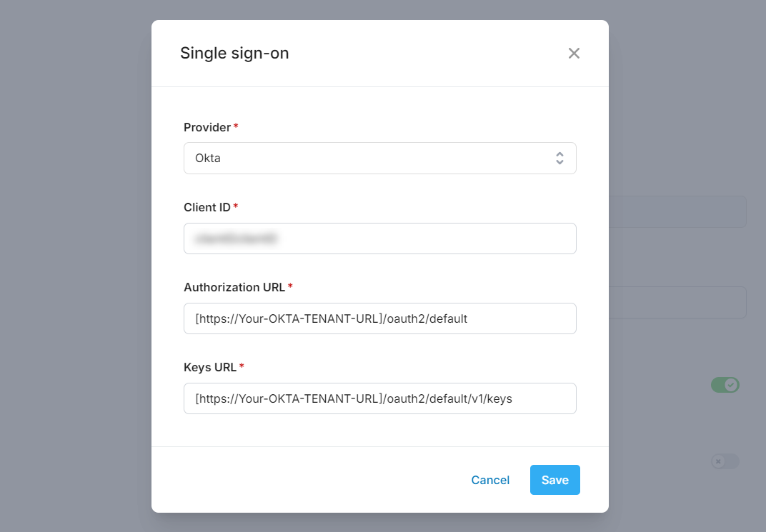Click the up-down chevron in Provider selector

559,159
